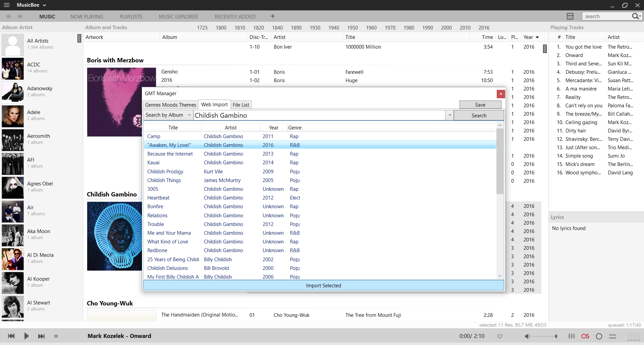Skip to the next track
The image size is (644, 345).
[x=41, y=336]
